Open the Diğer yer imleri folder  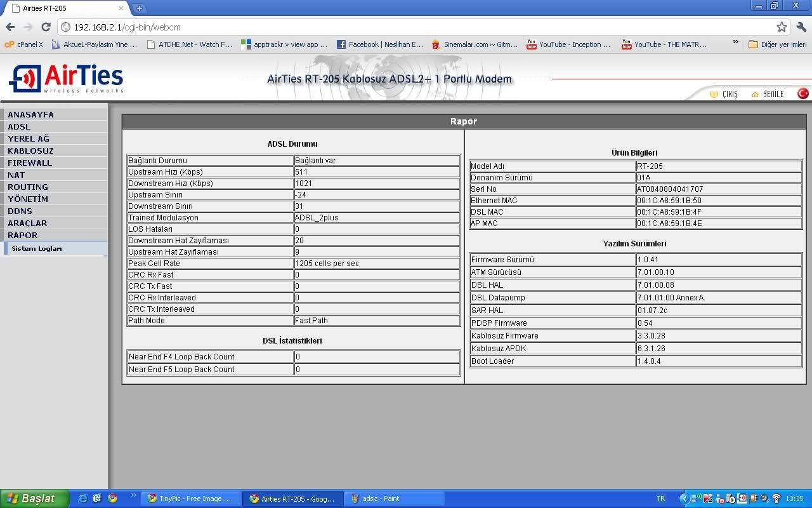coord(778,44)
